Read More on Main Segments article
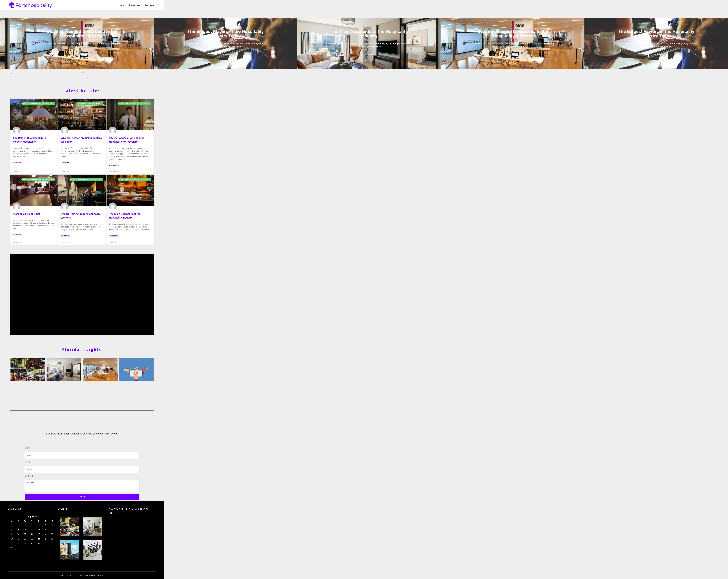This screenshot has height=579, width=728. pyautogui.click(x=114, y=236)
